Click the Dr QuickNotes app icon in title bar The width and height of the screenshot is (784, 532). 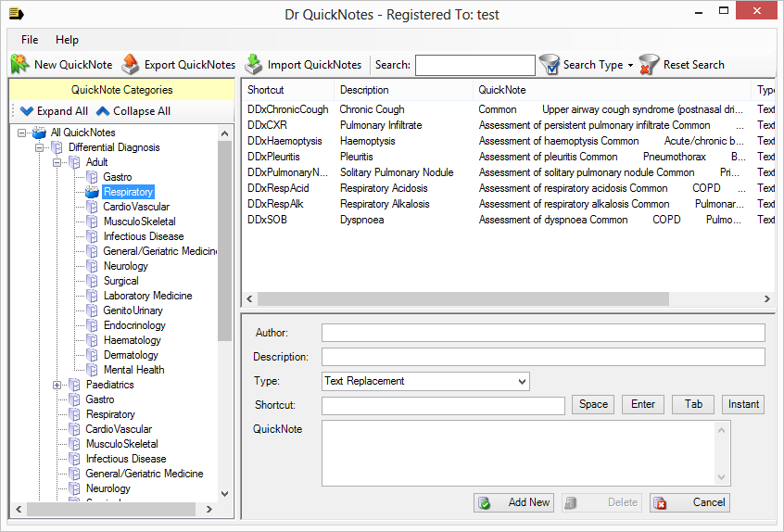coord(16,14)
